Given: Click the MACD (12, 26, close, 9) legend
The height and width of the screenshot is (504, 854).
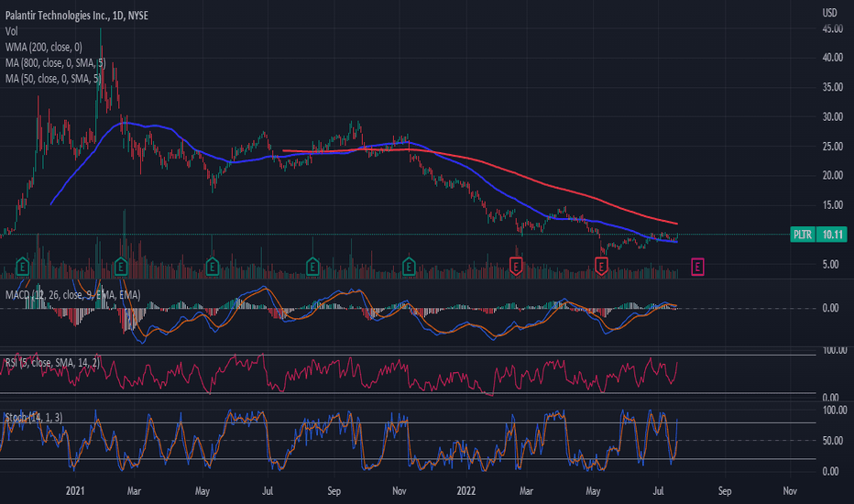Looking at the screenshot, I should [72, 295].
